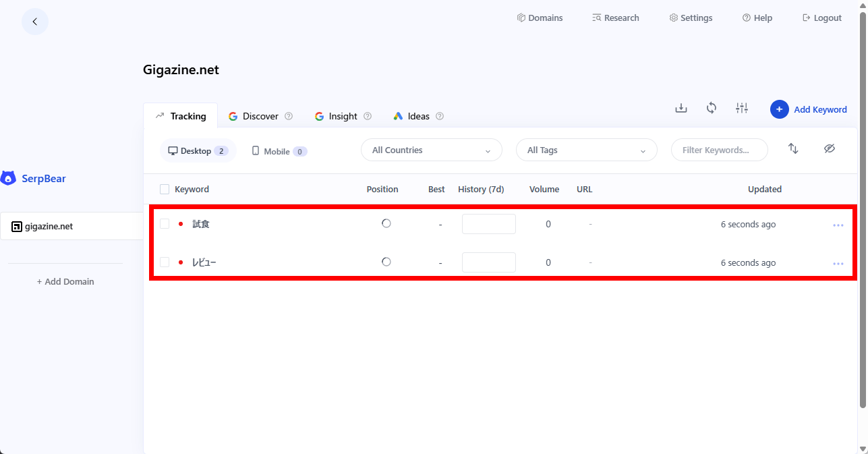Switch to the Insight tab
This screenshot has height=454, width=868.
point(337,116)
